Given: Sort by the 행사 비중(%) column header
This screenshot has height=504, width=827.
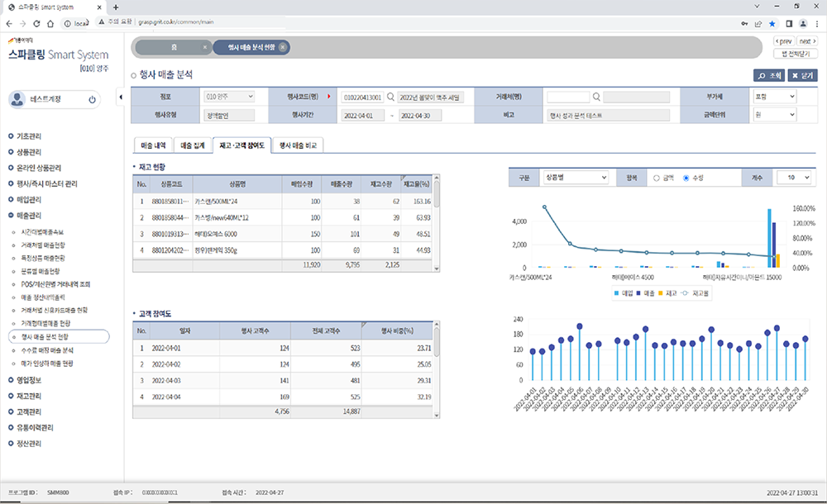Looking at the screenshot, I should pos(397,330).
